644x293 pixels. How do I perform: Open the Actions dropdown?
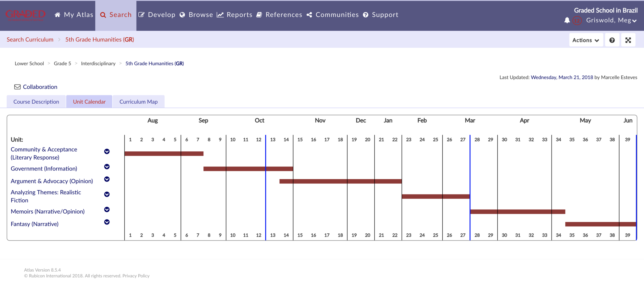click(x=586, y=40)
